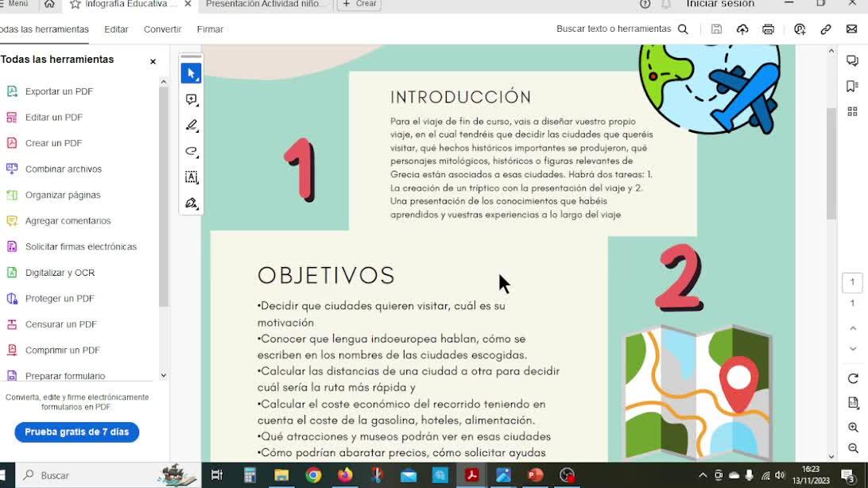Show hidden system tray icons chevron
The image size is (868, 488).
coord(703,475)
